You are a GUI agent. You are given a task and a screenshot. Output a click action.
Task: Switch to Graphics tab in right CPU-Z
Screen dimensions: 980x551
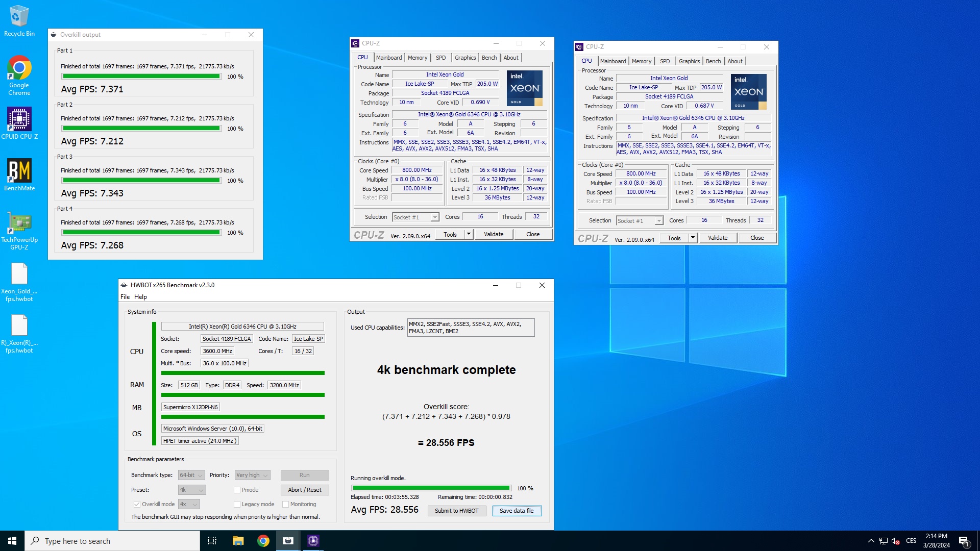click(689, 61)
